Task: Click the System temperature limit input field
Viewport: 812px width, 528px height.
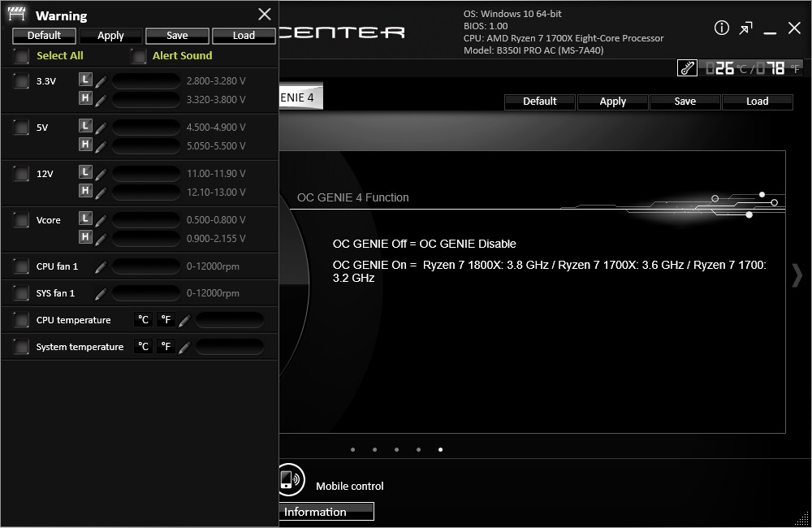Action: coord(230,347)
